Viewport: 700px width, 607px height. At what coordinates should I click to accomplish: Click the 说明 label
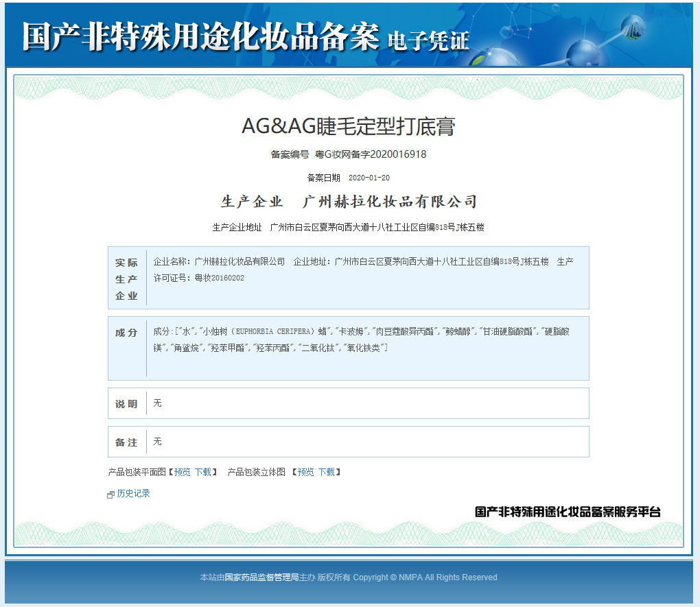[x=126, y=404]
